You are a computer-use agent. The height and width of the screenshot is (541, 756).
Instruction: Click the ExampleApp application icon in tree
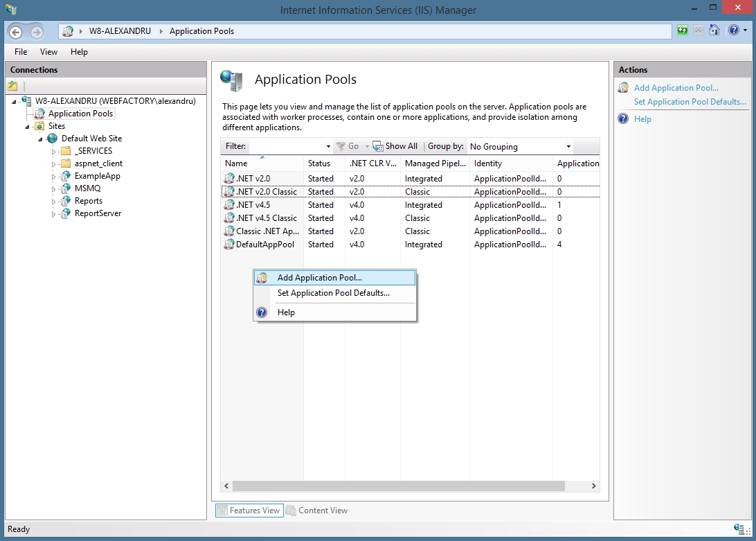pyautogui.click(x=66, y=176)
